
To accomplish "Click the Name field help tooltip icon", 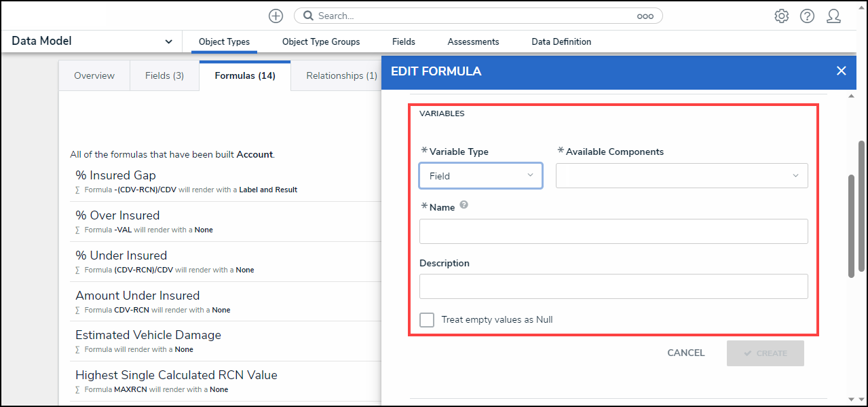I will tap(464, 205).
